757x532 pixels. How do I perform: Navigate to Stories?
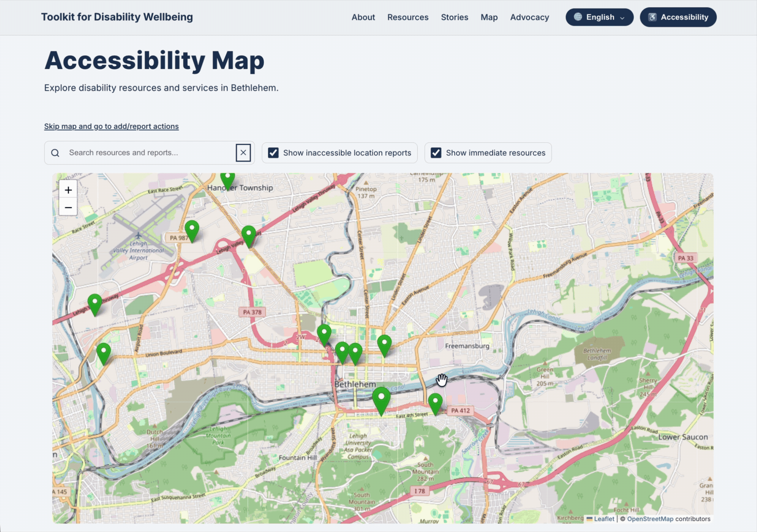455,17
